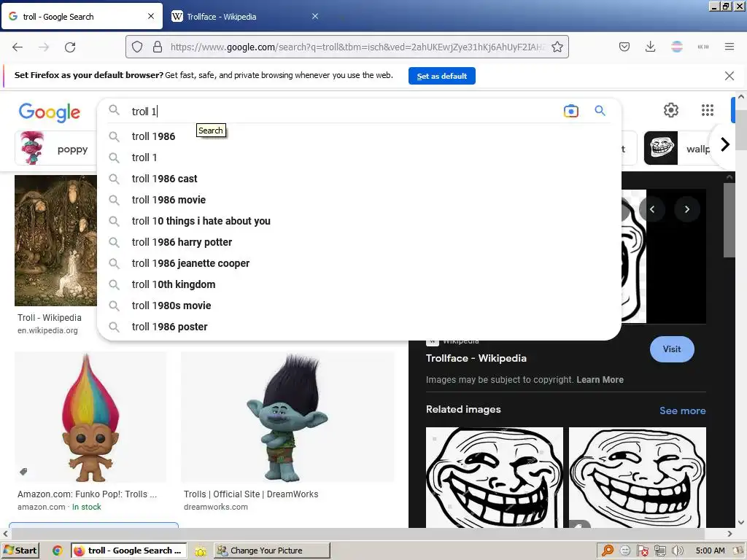Dismiss the default browser notification bar
The height and width of the screenshot is (560, 747).
pyautogui.click(x=729, y=76)
